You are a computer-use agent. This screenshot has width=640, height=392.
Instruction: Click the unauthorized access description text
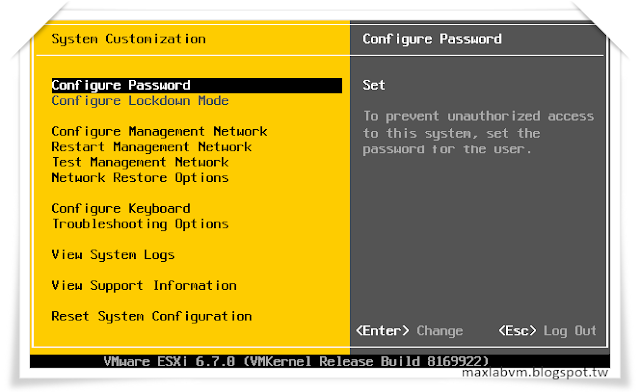point(478,133)
